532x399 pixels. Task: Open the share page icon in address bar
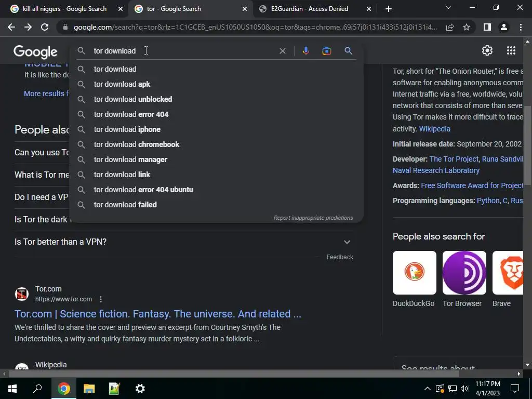click(x=450, y=27)
